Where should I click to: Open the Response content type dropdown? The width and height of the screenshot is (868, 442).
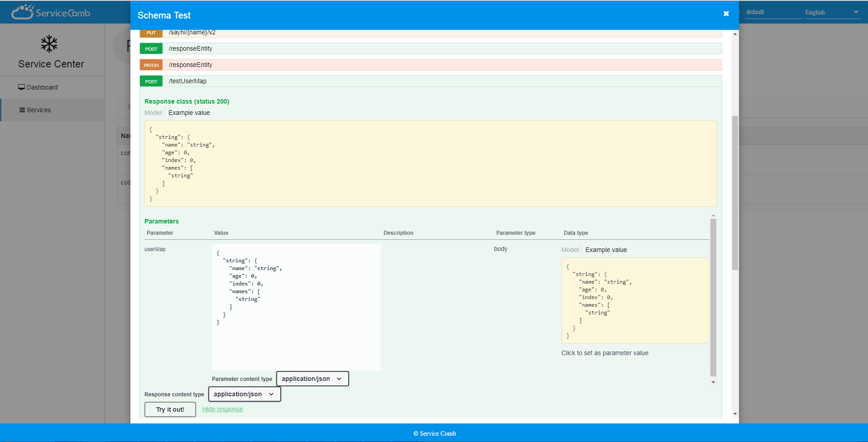[x=244, y=394]
